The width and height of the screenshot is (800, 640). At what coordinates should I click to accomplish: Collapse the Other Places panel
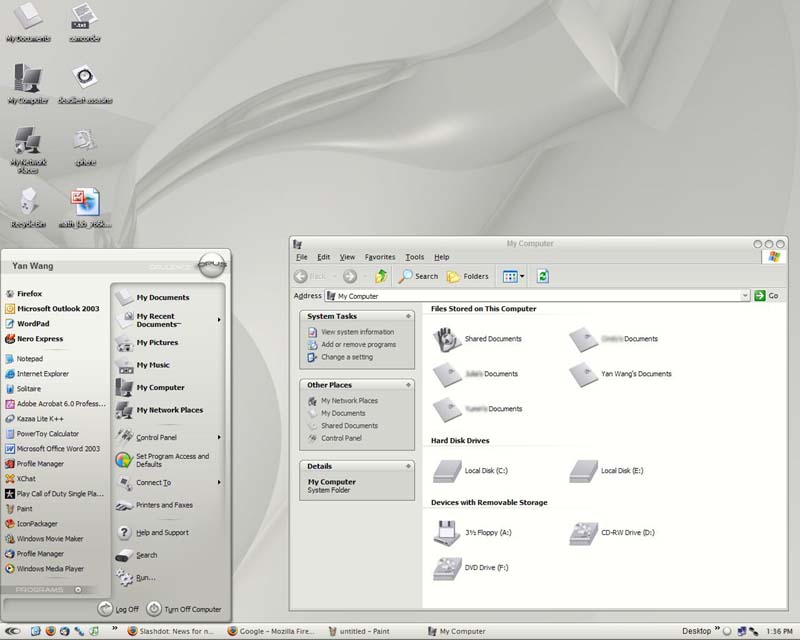408,385
